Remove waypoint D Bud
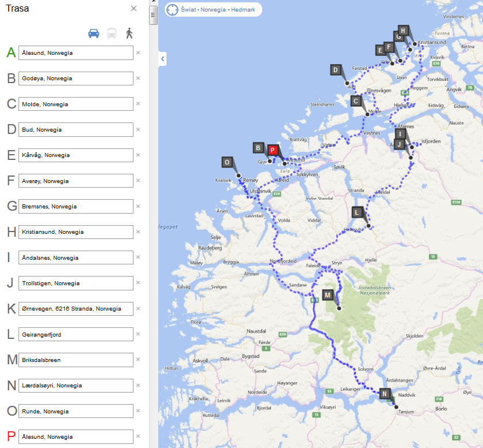The width and height of the screenshot is (483, 448). 138,130
